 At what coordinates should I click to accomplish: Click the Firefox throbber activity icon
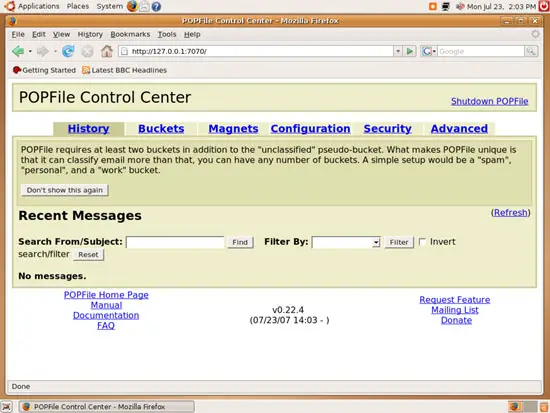(535, 34)
